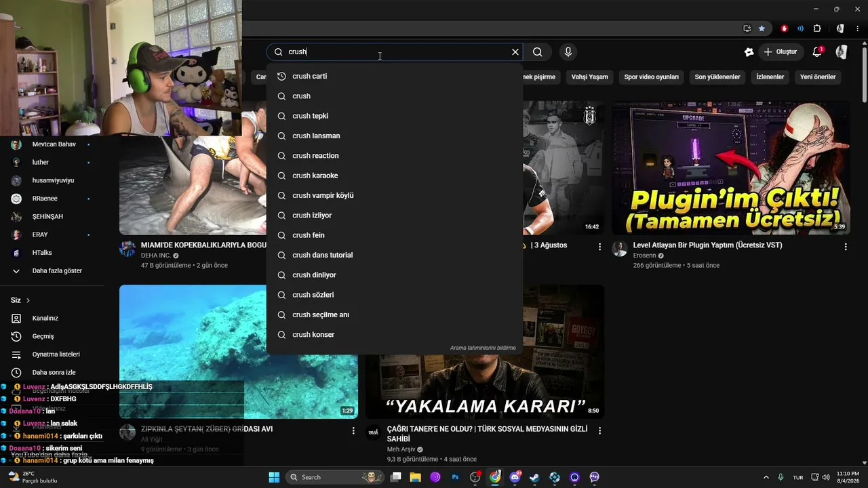The width and height of the screenshot is (868, 488).
Task: Start voice search with the microphone icon
Action: [x=568, y=52]
